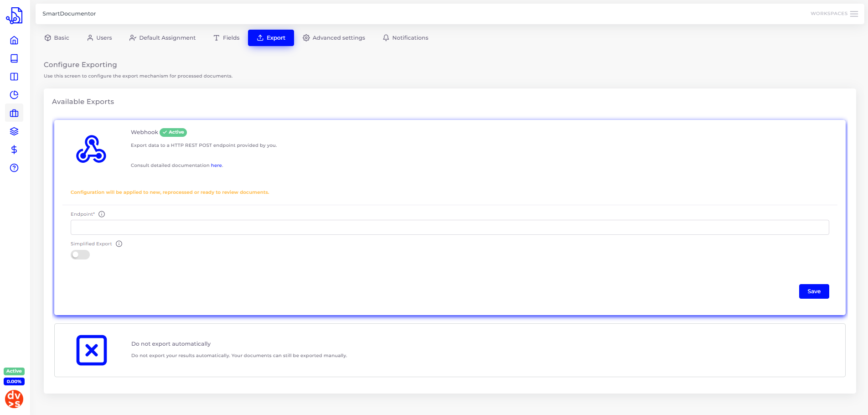
Task: Switch to the Fields tab
Action: 226,38
